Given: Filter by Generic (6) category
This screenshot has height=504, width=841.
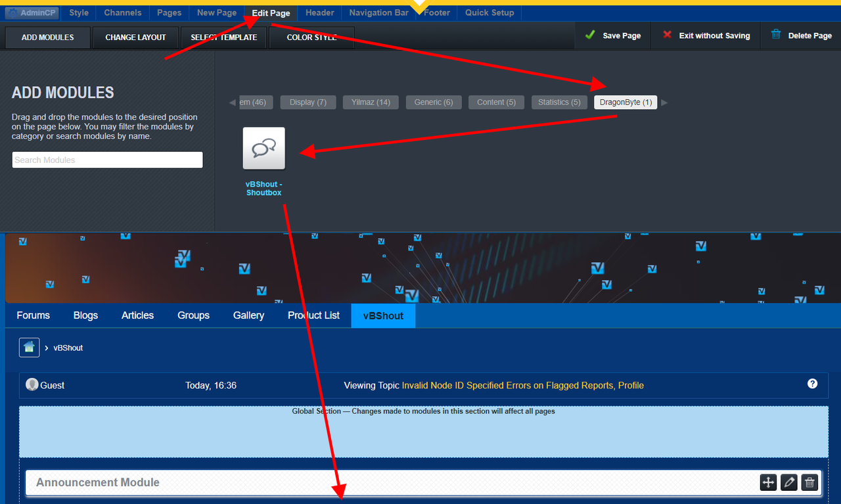Looking at the screenshot, I should (434, 103).
